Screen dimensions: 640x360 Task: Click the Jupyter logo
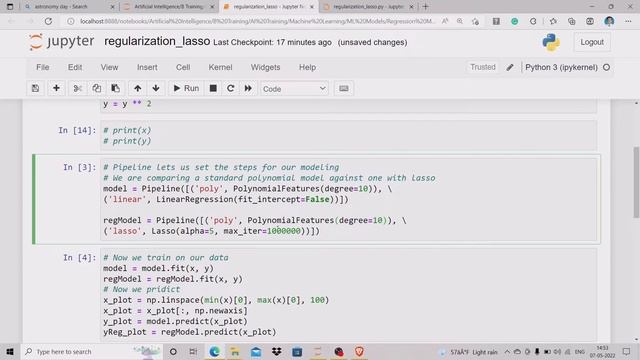[x=62, y=42]
